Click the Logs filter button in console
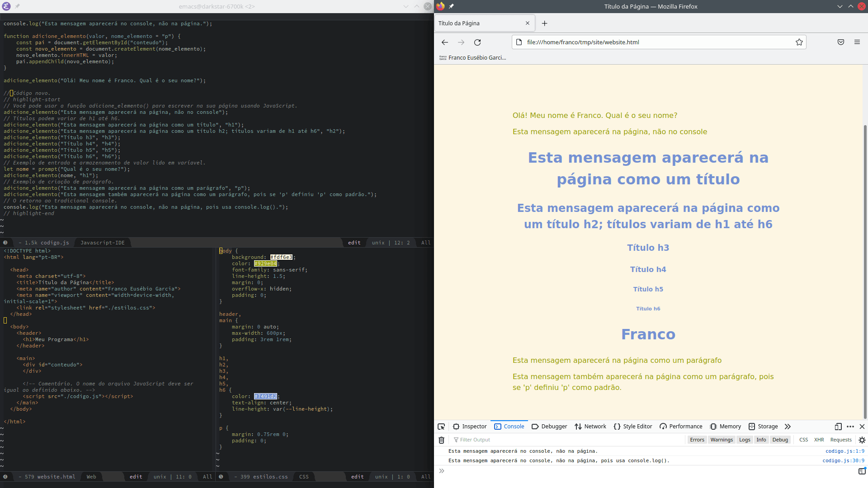 (x=745, y=440)
